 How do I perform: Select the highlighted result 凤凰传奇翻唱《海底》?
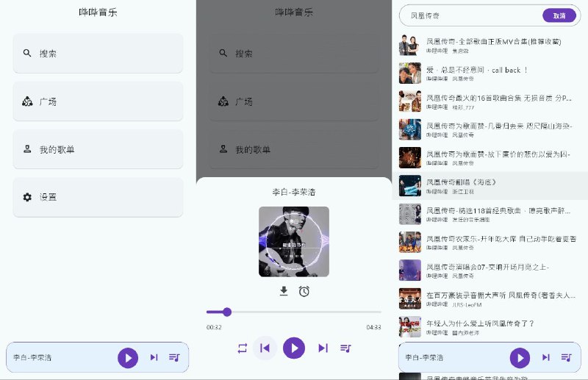coord(490,186)
